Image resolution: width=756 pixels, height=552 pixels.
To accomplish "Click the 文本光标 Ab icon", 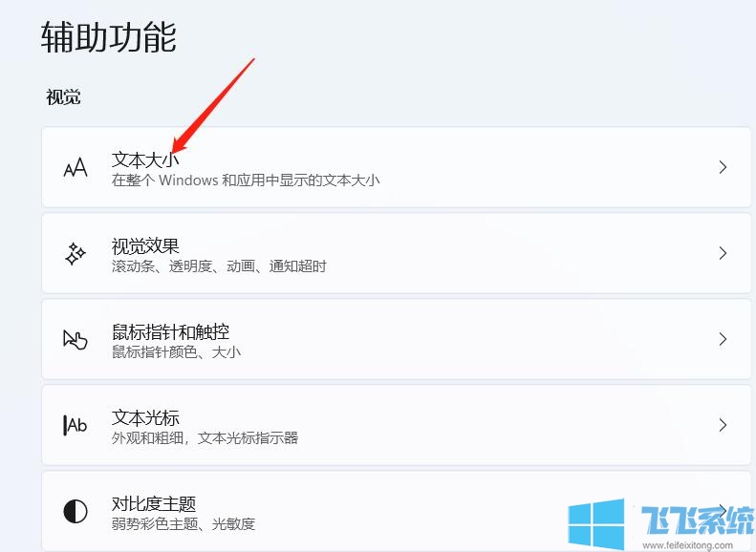I will click(76, 425).
